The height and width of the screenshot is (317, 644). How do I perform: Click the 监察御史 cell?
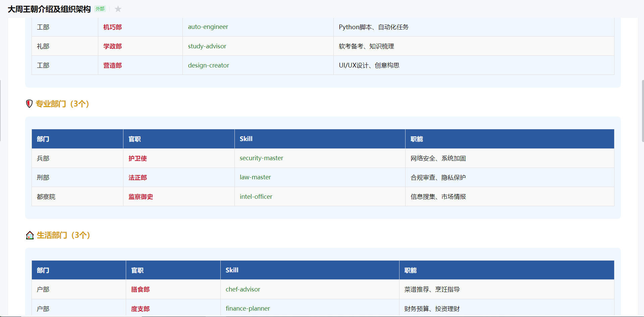pyautogui.click(x=179, y=196)
